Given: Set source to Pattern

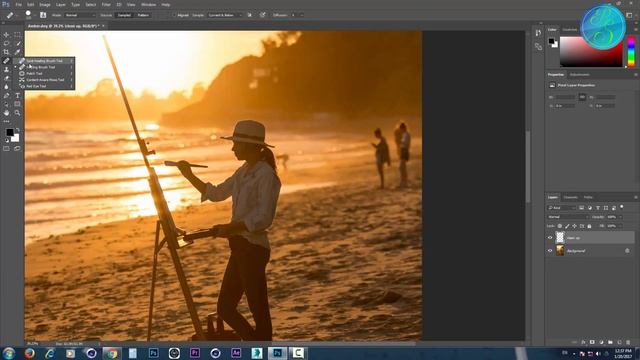Looking at the screenshot, I should click(143, 15).
